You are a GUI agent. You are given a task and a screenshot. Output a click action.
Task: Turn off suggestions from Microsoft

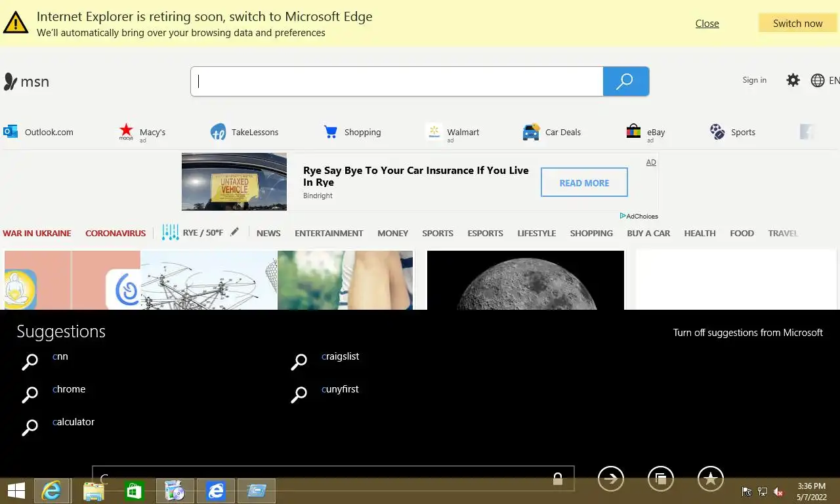[748, 333]
